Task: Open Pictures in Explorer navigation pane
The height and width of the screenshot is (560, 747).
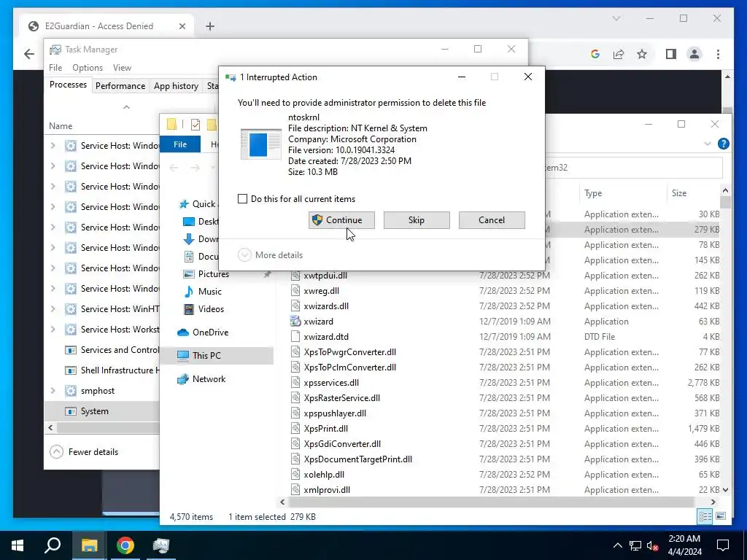Action: (x=214, y=274)
